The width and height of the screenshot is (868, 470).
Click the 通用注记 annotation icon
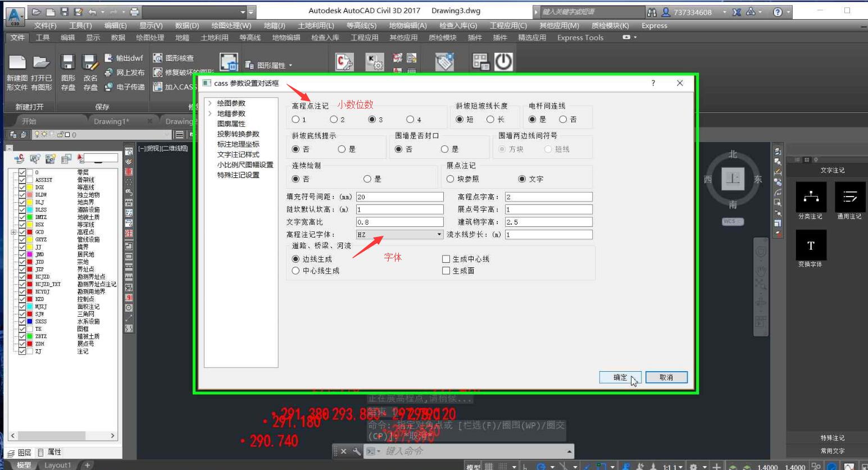pyautogui.click(x=850, y=197)
